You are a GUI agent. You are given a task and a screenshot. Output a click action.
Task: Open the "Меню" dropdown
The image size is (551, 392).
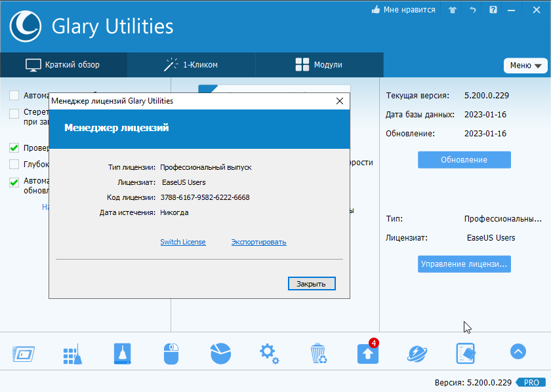tap(525, 66)
